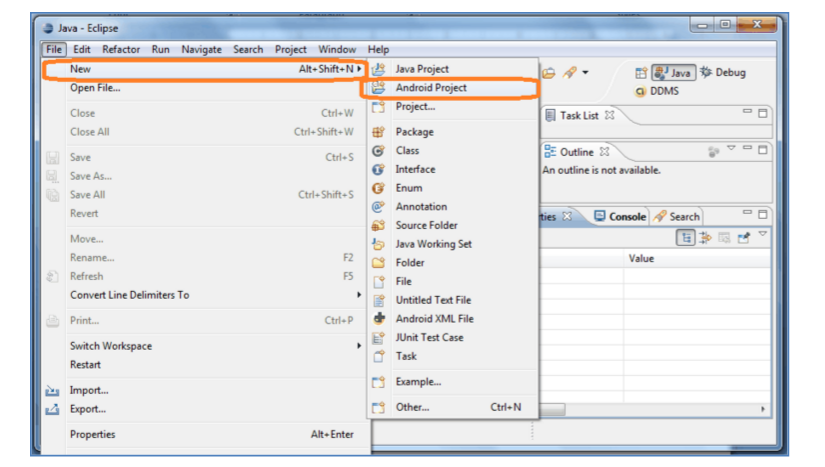This screenshot has width=825, height=467.
Task: Click the Package icon
Action: click(378, 132)
